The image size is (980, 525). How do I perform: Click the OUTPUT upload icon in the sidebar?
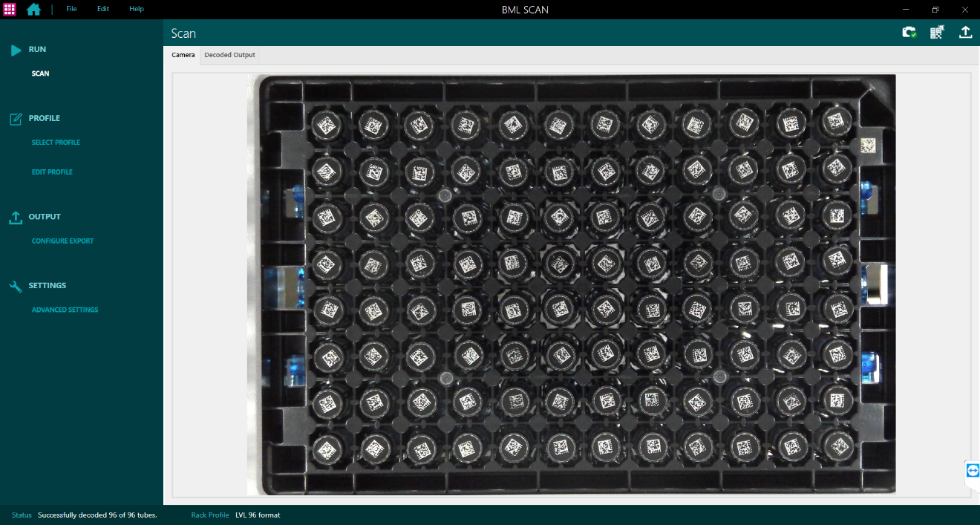[x=16, y=218]
